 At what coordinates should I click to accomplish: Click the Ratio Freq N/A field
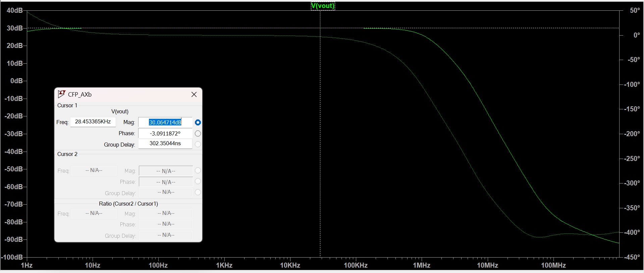(94, 213)
